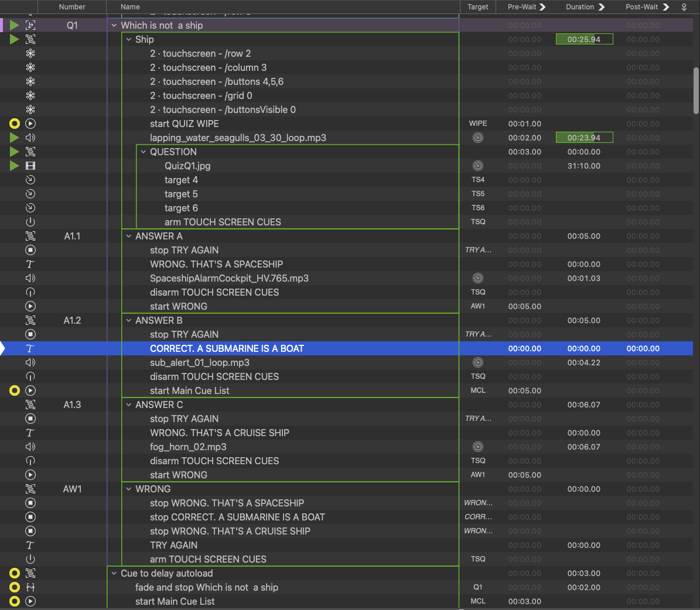Toggle the yellow flag on start QUIZ WIPE
700x610 pixels.
click(15, 124)
